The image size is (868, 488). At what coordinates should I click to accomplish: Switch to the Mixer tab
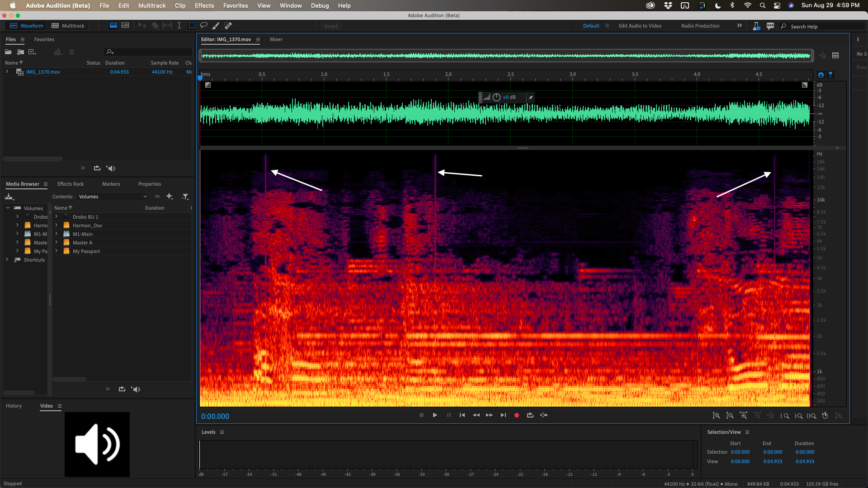click(276, 39)
